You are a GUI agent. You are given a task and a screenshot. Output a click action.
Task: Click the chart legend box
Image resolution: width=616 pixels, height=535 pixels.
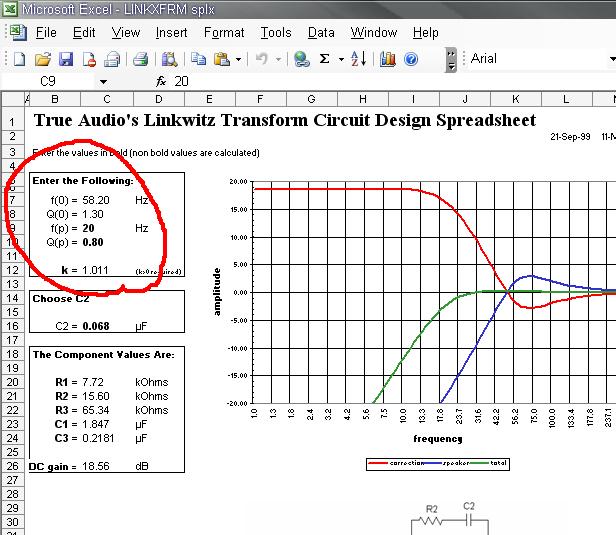[x=438, y=464]
